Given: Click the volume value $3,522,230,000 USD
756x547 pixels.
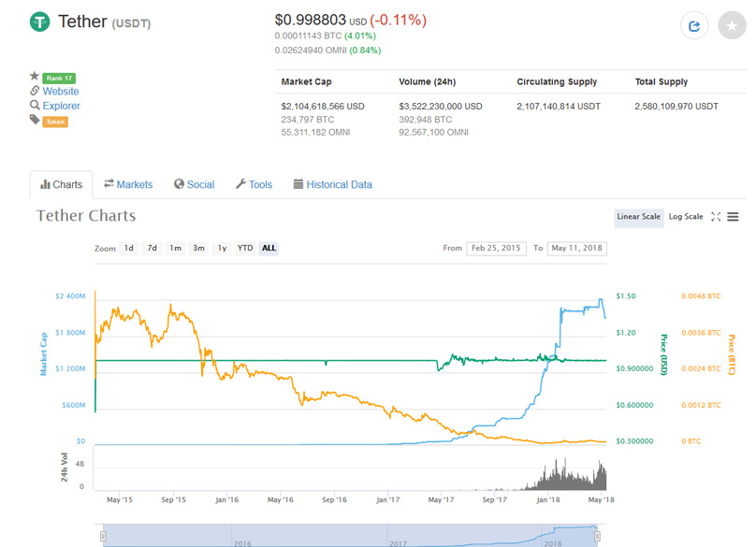Looking at the screenshot, I should point(440,106).
